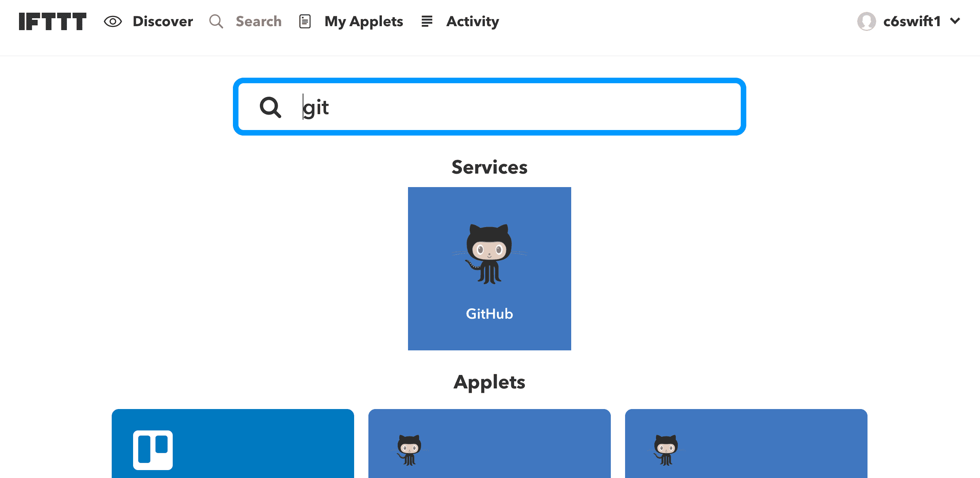The width and height of the screenshot is (980, 478).
Task: Click the My Applets document icon
Action: click(305, 21)
